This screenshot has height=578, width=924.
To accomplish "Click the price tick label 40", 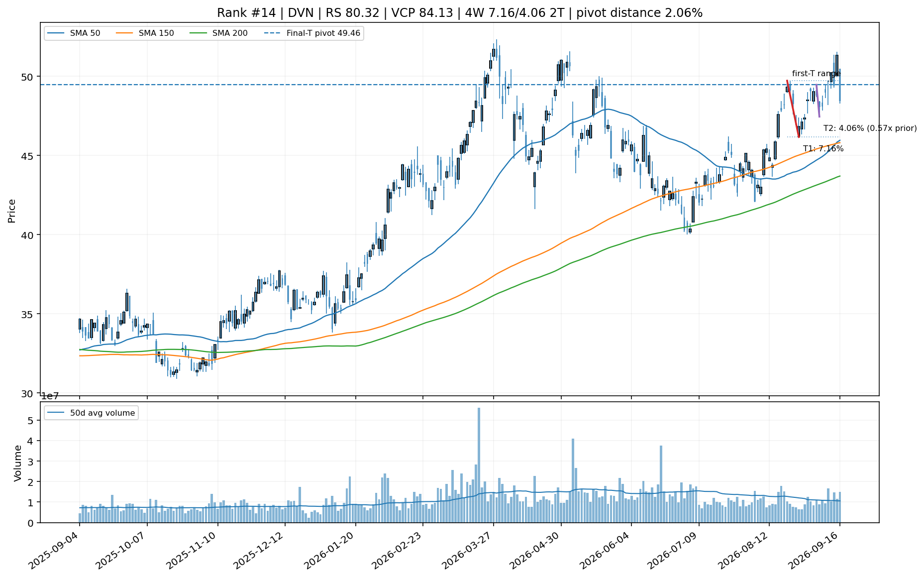I will 27,235.
